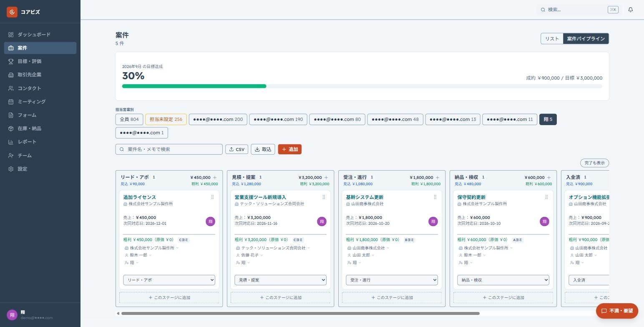Open stage dropdown showing リード・アポ
Screen dimensions: 644x327
pyautogui.click(x=169, y=280)
